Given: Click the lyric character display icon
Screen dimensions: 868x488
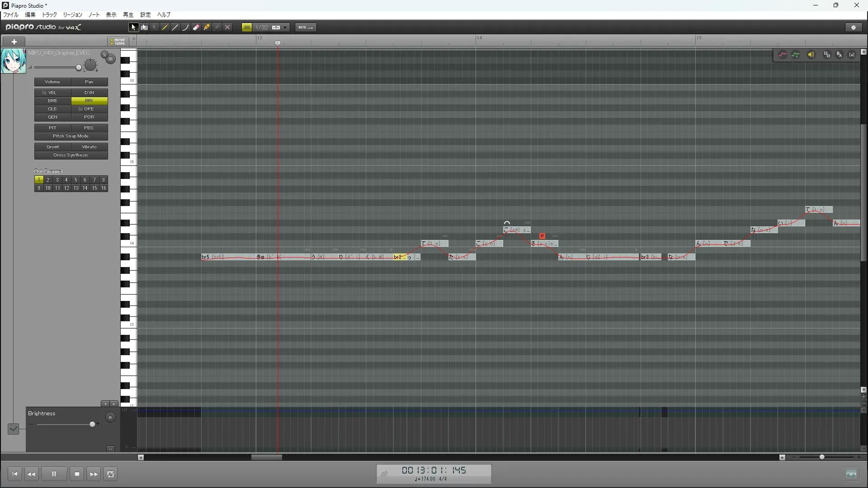Looking at the screenshot, I should (x=839, y=55).
